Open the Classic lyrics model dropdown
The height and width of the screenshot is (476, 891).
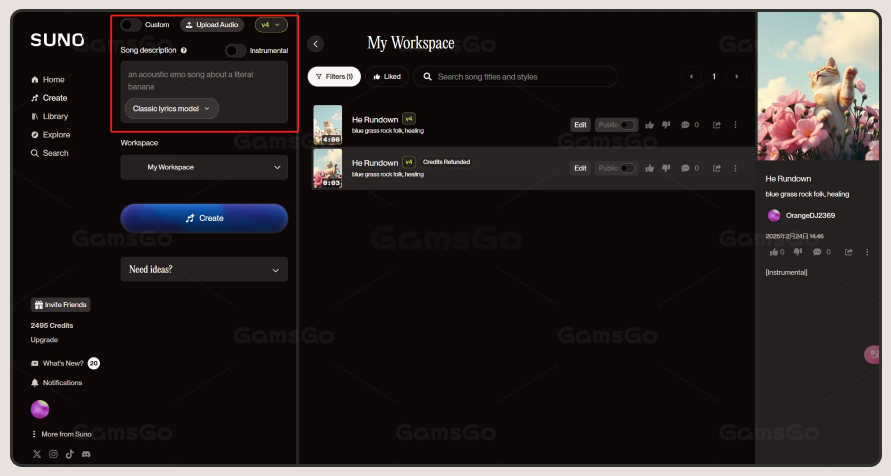[x=172, y=108]
